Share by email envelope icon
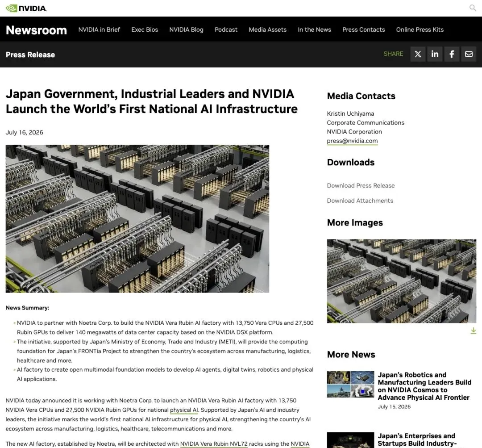 pyautogui.click(x=469, y=54)
